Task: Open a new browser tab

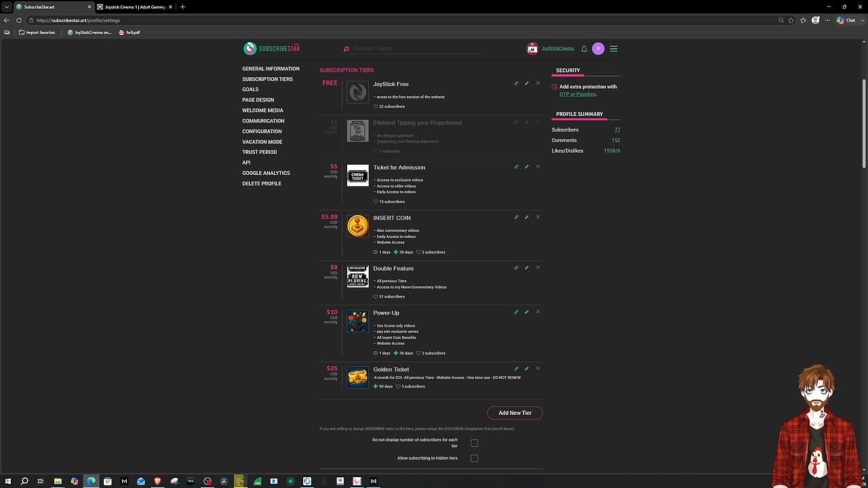Action: point(182,7)
